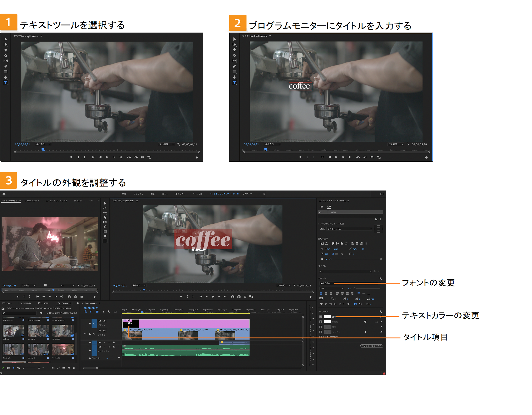This screenshot has width=532, height=415.
Task: Open timeline display settings wrench icon
Action: pyautogui.click(x=109, y=312)
